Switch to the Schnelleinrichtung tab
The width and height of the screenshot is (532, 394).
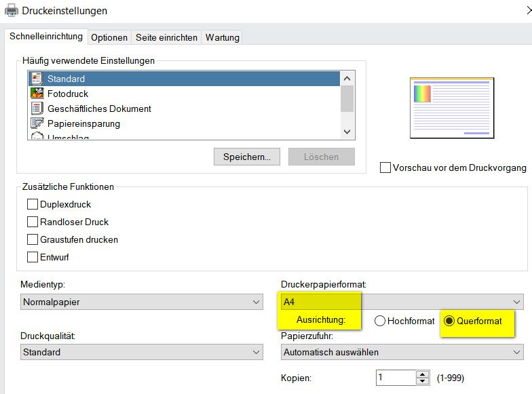[46, 37]
